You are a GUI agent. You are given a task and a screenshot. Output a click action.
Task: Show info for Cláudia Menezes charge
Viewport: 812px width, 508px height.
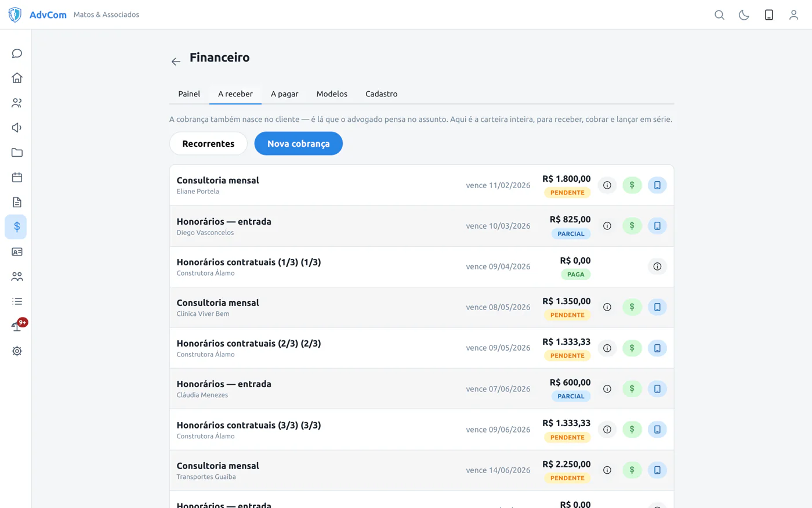coord(607,389)
